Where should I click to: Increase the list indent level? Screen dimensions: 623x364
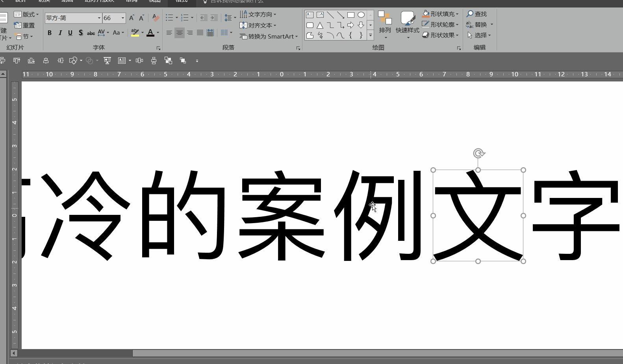pos(214,18)
